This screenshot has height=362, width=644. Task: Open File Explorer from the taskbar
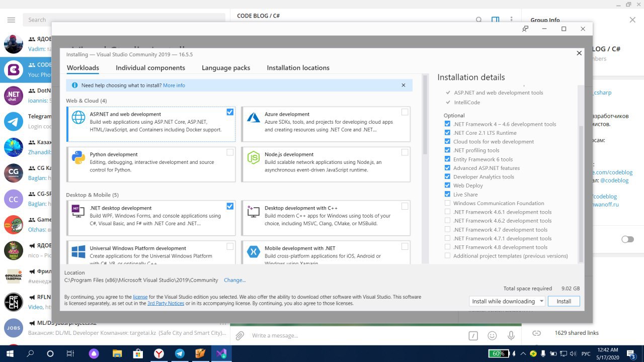point(117,353)
